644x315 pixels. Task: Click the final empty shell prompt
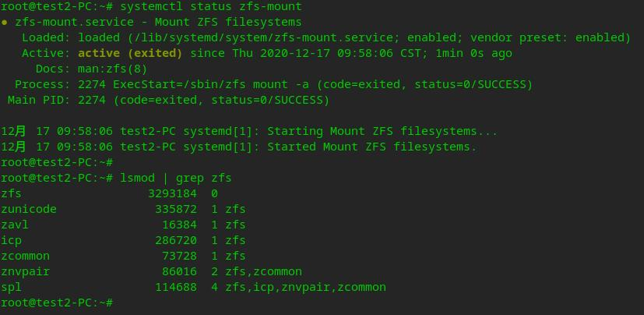[57, 303]
